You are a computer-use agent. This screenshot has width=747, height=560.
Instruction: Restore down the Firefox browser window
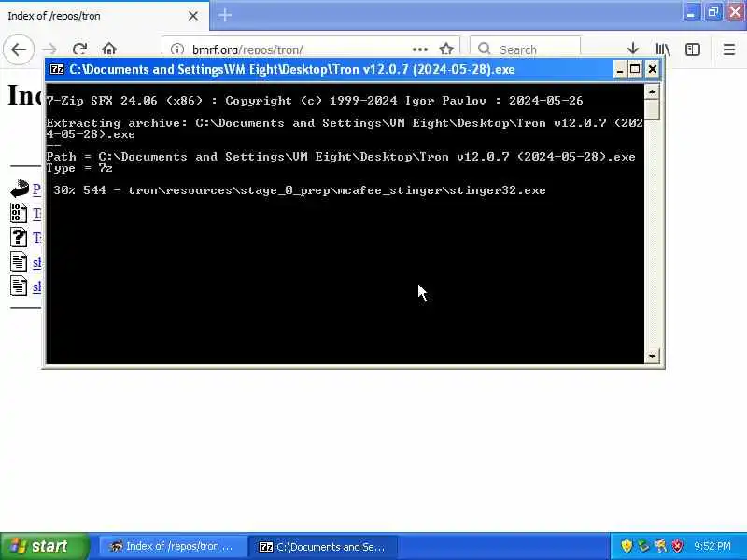712,12
